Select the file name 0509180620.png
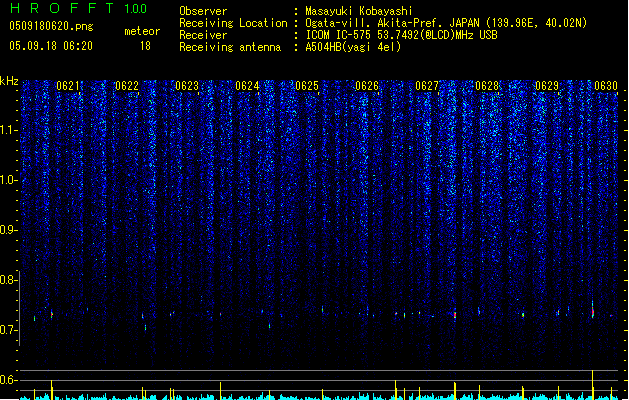Image resolution: width=629 pixels, height=400 pixels. [x=51, y=27]
